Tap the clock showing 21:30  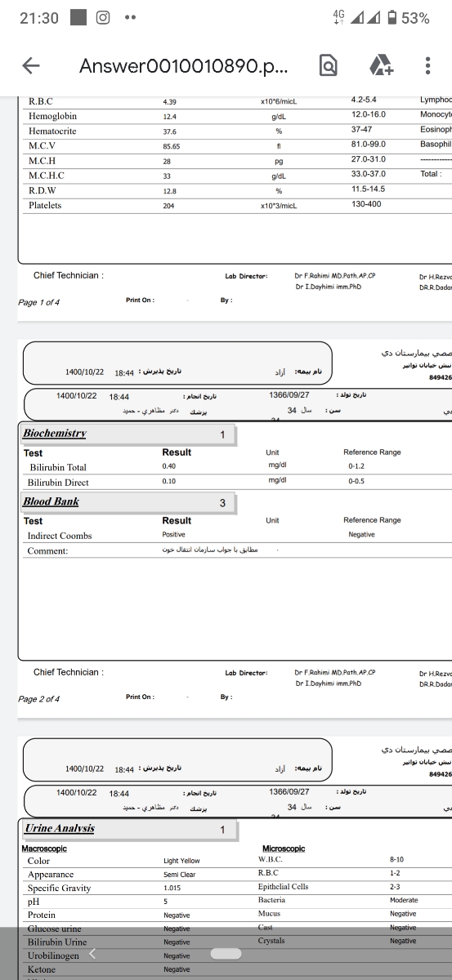pos(39,18)
